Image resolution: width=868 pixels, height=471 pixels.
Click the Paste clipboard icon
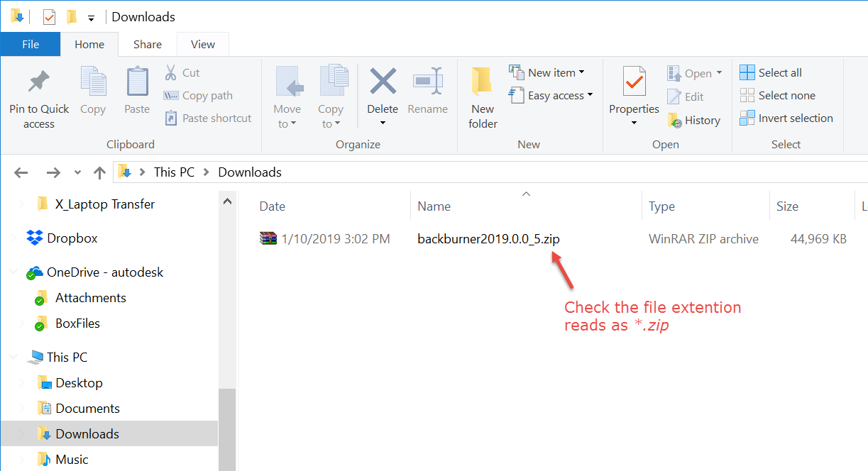click(x=137, y=82)
